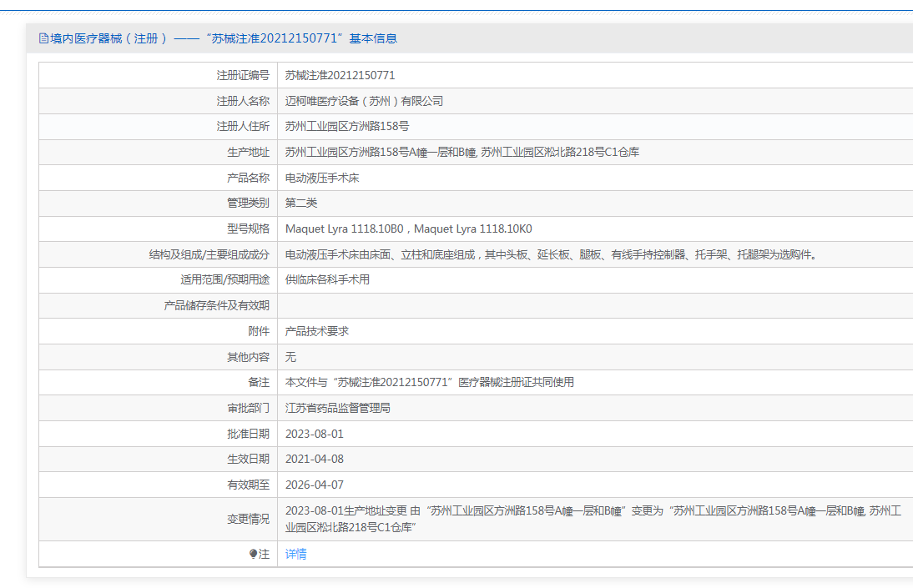
Task: Click the 型号规格 label
Action: tap(248, 229)
